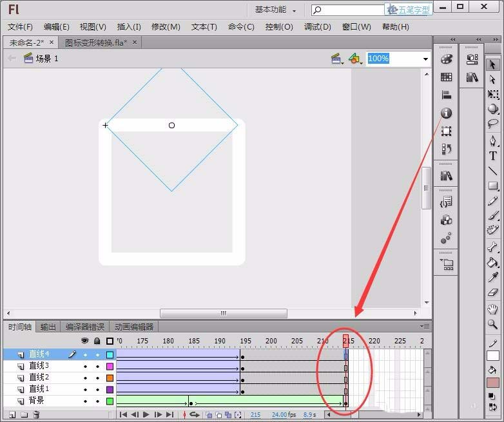Image resolution: width=504 pixels, height=422 pixels.
Task: Select the 3D Rotation tool
Action: coord(492,109)
